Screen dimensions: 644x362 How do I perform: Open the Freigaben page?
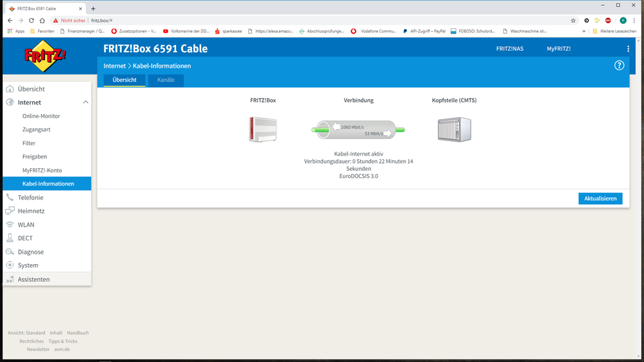[x=35, y=157]
